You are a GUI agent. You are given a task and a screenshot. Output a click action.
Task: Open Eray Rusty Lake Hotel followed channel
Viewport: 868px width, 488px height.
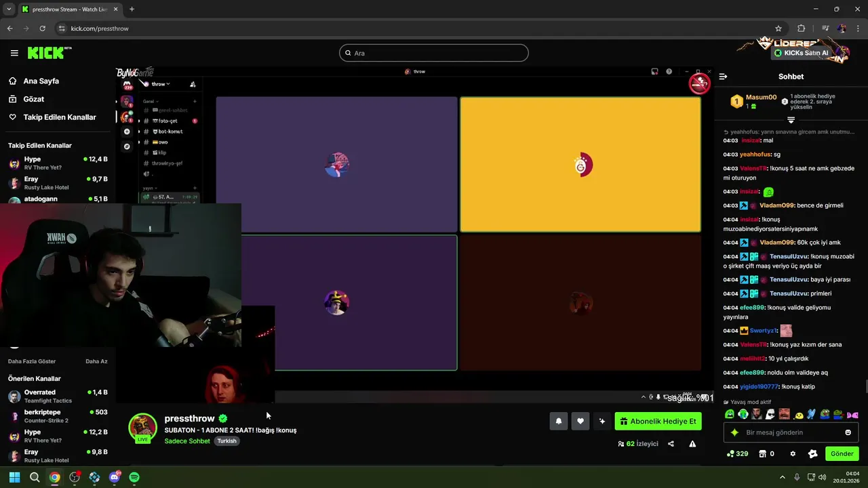tap(58, 183)
